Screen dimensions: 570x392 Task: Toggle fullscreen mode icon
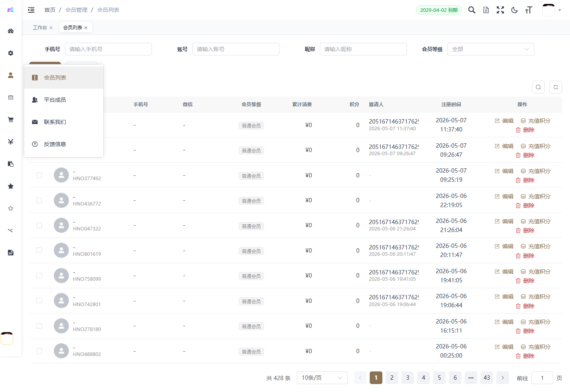[500, 10]
